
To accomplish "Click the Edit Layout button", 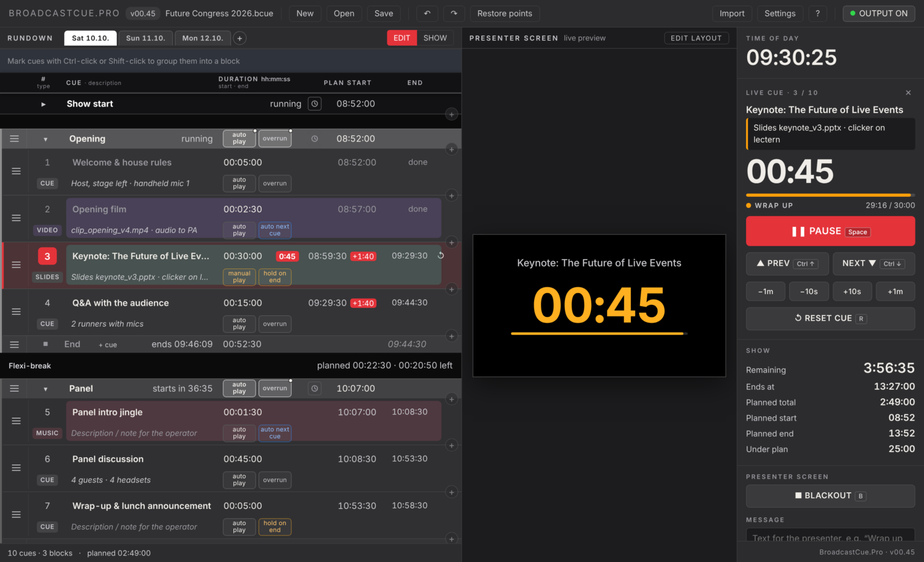I will tap(696, 38).
